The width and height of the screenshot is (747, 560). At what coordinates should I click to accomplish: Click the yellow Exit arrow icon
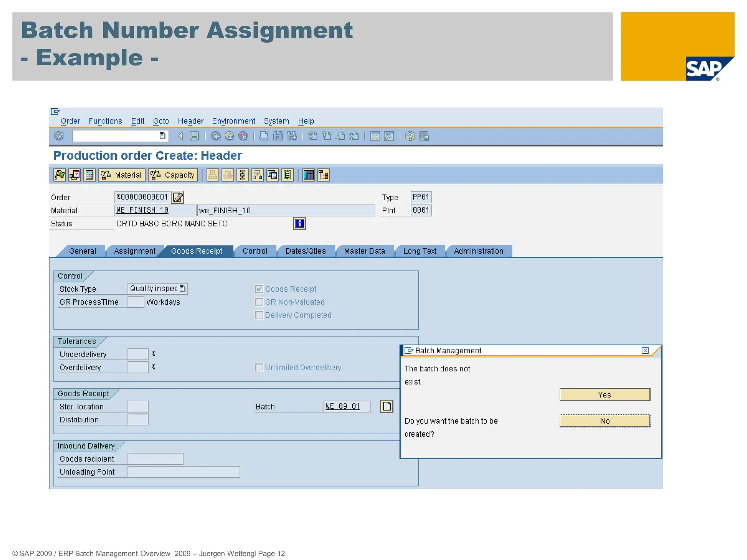tap(229, 136)
